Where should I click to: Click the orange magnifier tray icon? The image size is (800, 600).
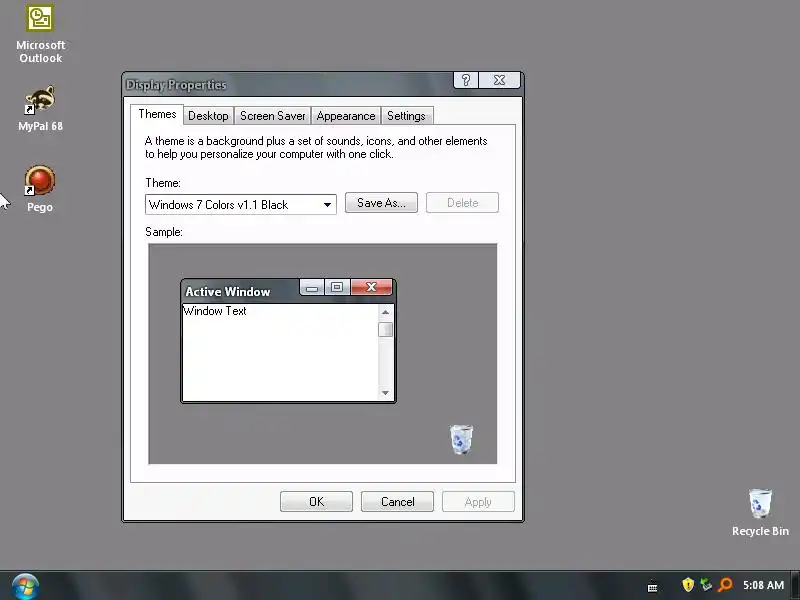(725, 585)
